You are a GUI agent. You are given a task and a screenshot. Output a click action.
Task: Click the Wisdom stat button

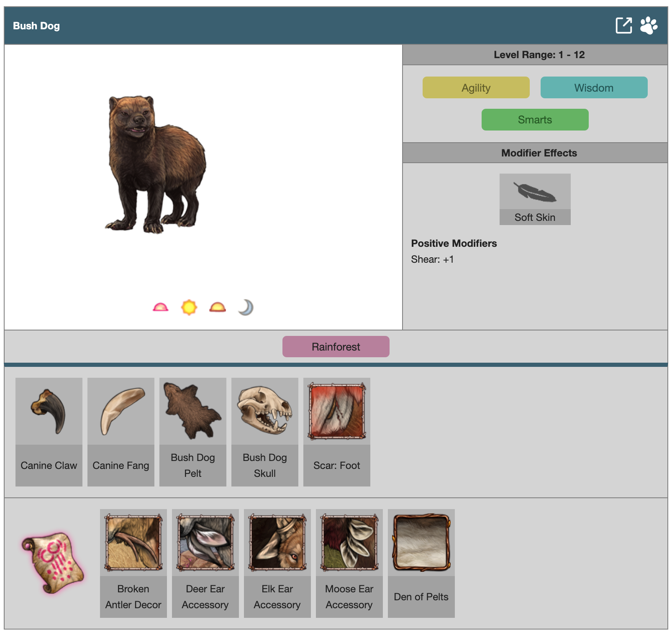(594, 87)
